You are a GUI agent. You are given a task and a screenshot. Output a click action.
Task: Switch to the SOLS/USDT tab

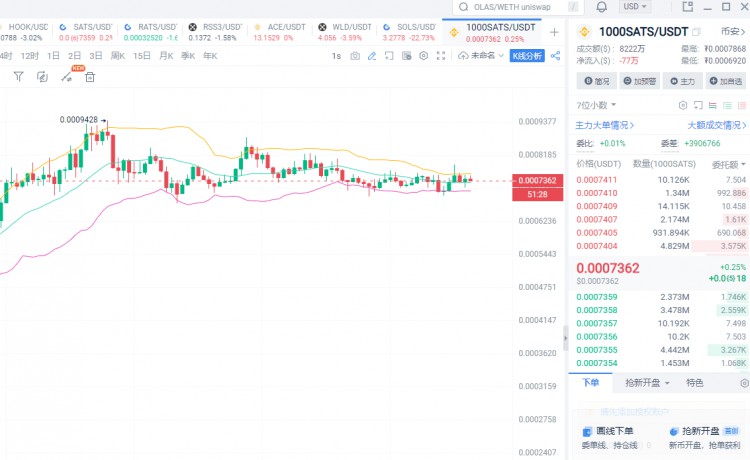pyautogui.click(x=409, y=32)
